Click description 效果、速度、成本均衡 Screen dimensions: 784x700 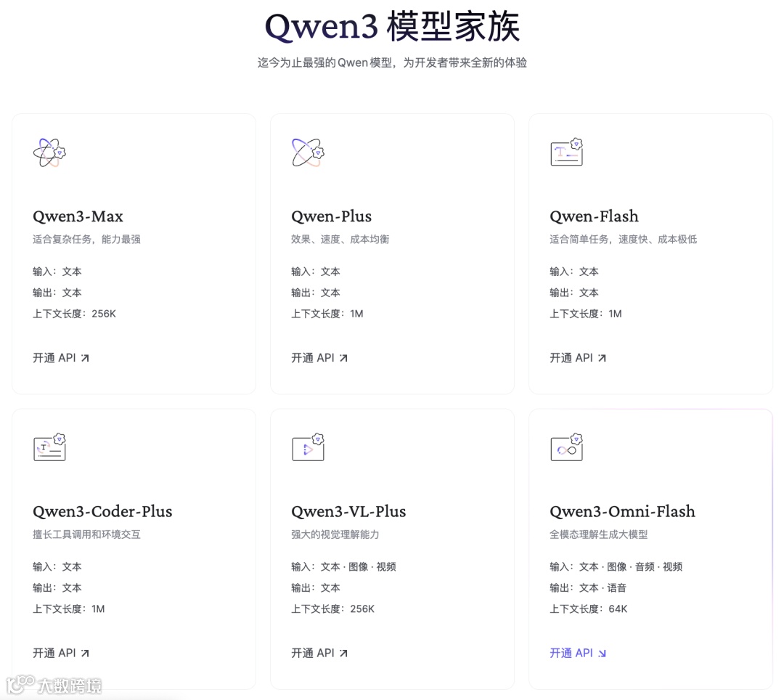click(x=340, y=239)
